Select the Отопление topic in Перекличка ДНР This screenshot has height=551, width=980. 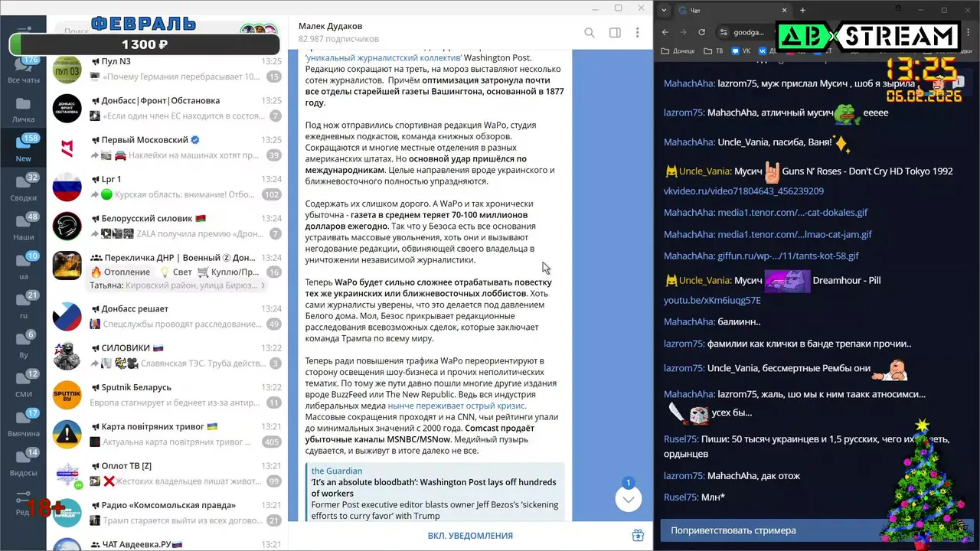click(x=121, y=272)
